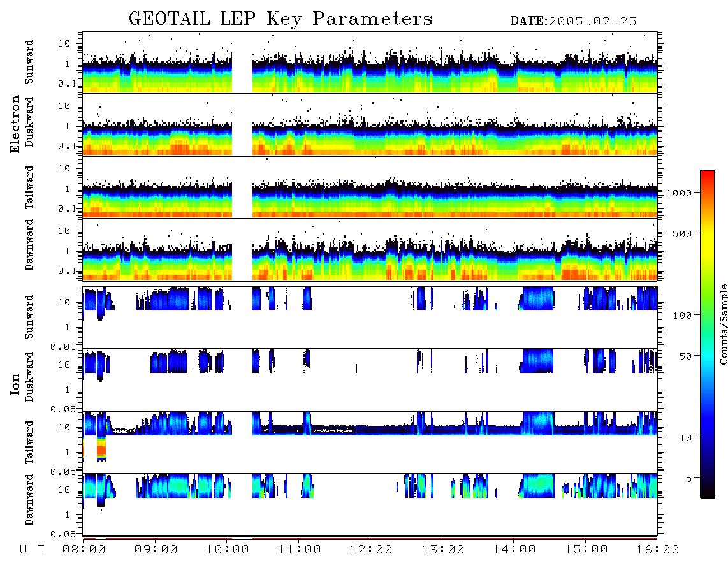This screenshot has width=728, height=561.
Task: Select the Ion Dawnward axis label
Action: click(x=29, y=500)
